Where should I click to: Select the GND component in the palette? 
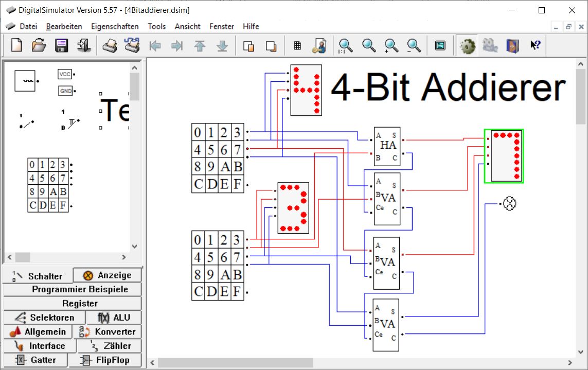pyautogui.click(x=65, y=91)
